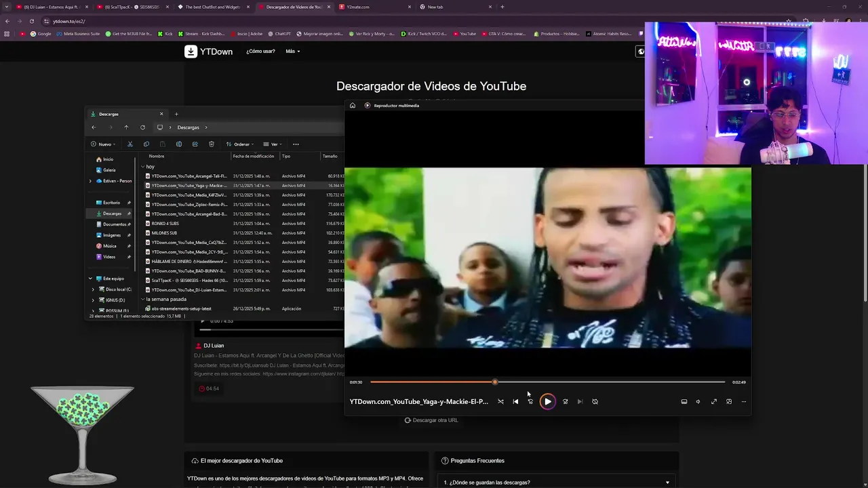
Task: Open mini player view icon
Action: click(x=729, y=401)
